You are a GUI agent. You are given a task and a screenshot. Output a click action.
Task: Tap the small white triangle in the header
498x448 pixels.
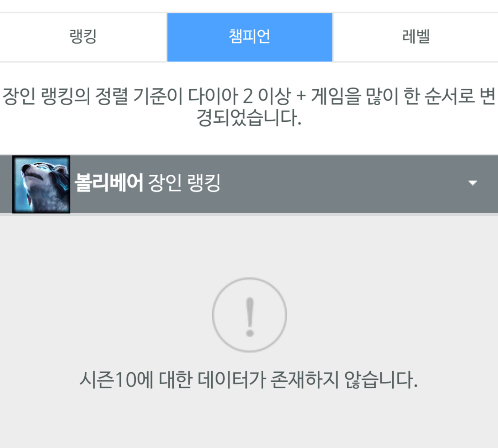pyautogui.click(x=472, y=183)
